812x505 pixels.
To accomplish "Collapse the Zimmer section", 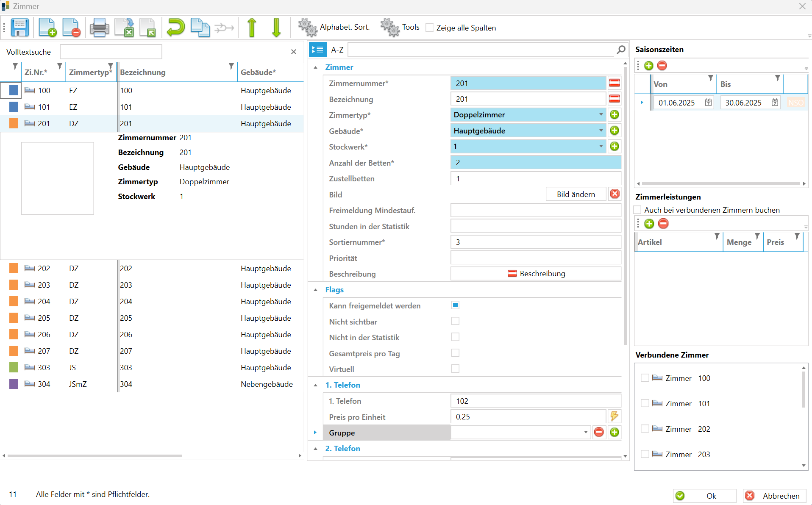I will pyautogui.click(x=315, y=67).
